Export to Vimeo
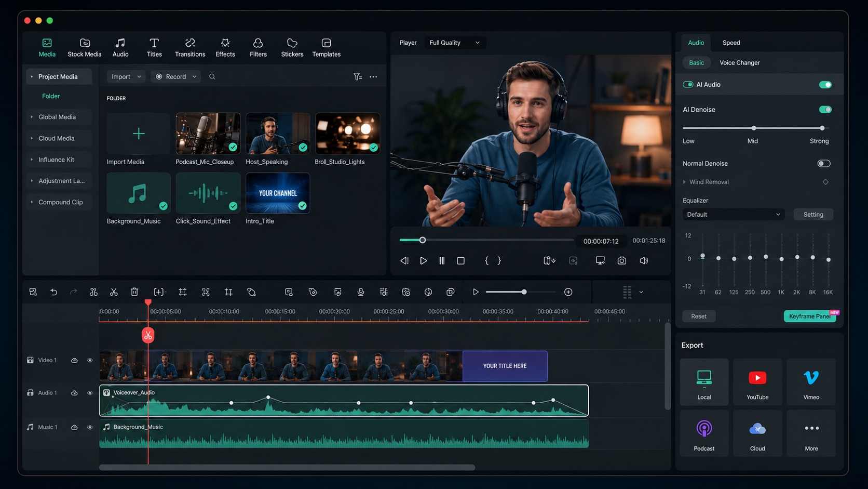The width and height of the screenshot is (868, 489). (811, 382)
